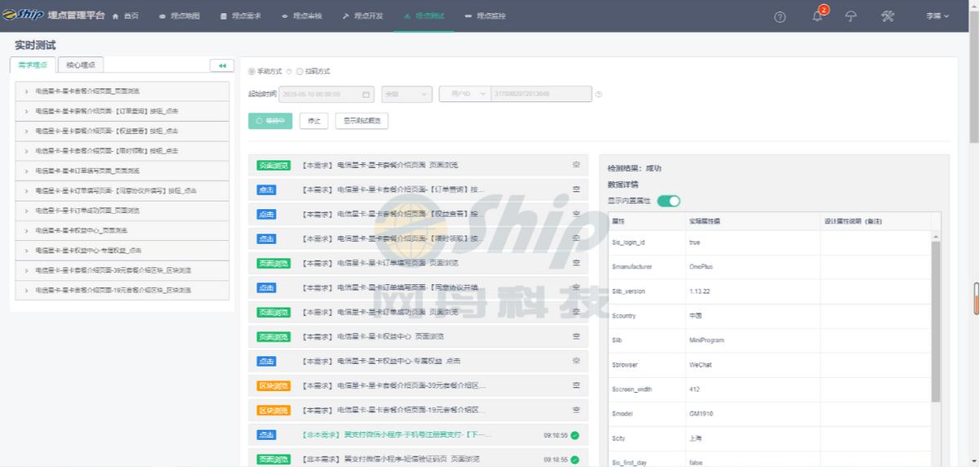Open 埋点监控 navigation item

point(485,16)
